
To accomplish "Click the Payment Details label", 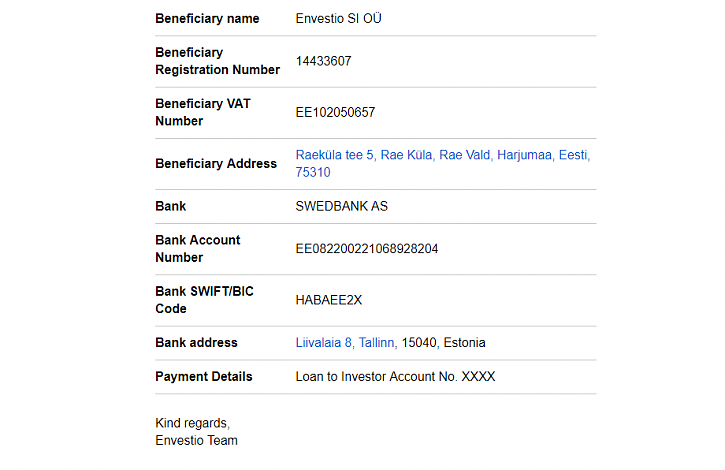I will point(204,377).
